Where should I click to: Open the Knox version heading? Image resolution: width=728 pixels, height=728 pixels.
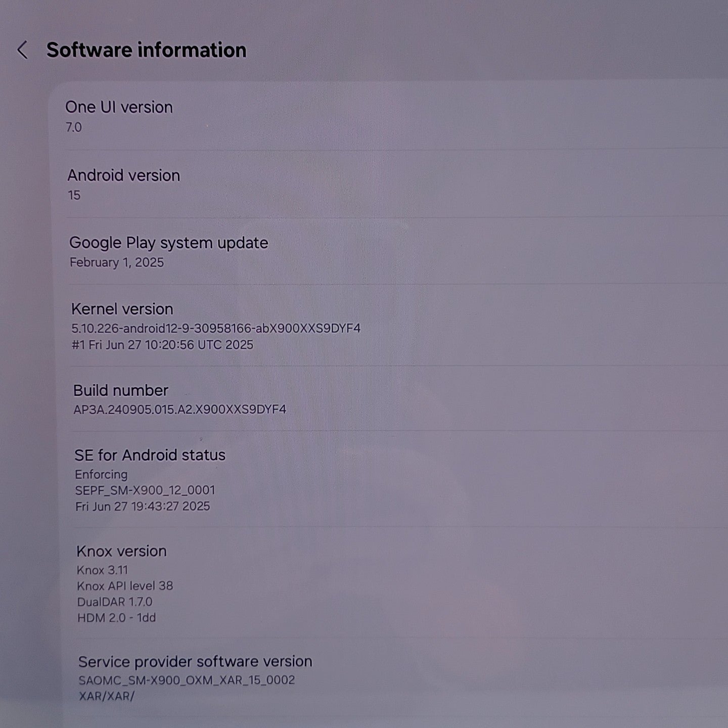(121, 551)
